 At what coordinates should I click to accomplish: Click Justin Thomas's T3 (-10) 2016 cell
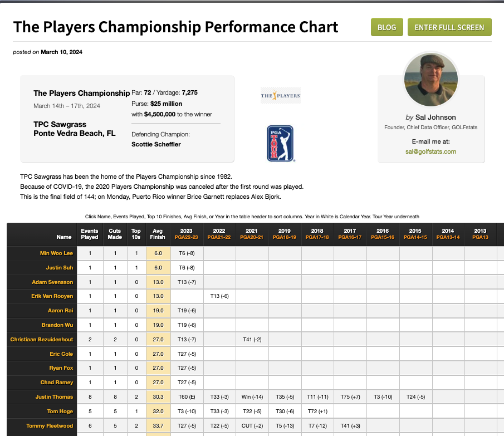coord(383,397)
